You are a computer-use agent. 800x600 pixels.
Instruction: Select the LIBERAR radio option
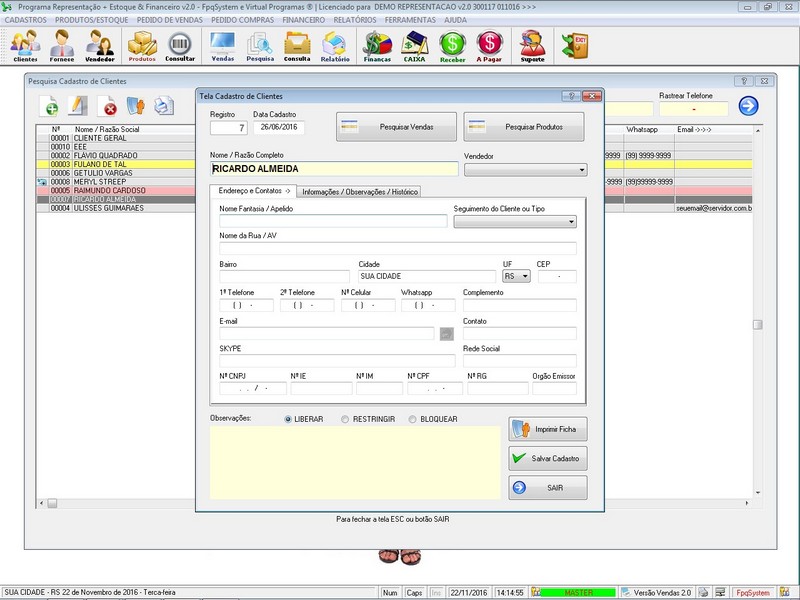click(x=288, y=419)
